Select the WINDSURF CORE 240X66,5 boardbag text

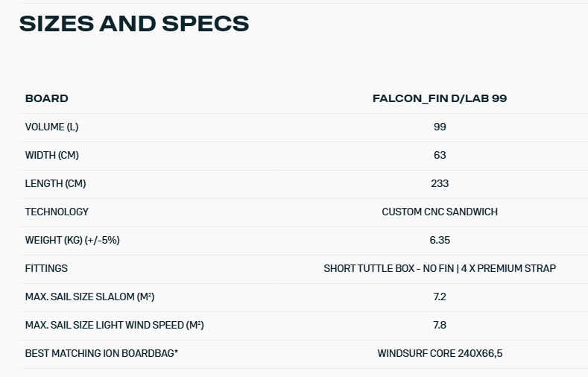tap(440, 353)
